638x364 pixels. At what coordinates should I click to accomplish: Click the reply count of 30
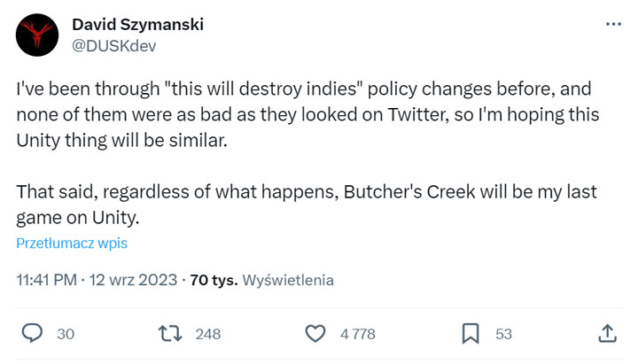(x=66, y=334)
